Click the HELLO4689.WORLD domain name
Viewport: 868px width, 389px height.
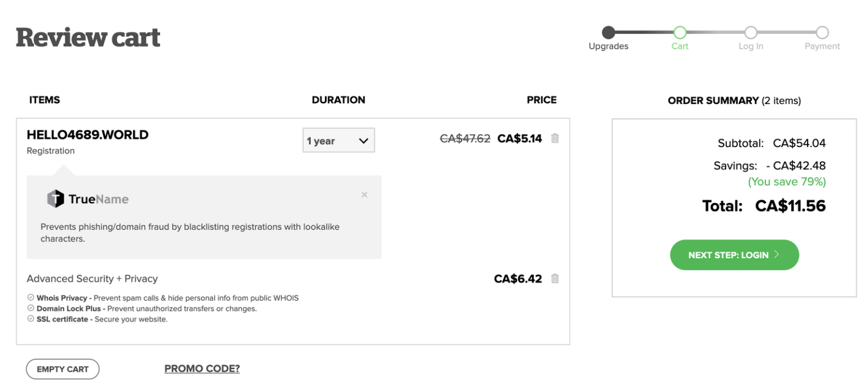87,135
